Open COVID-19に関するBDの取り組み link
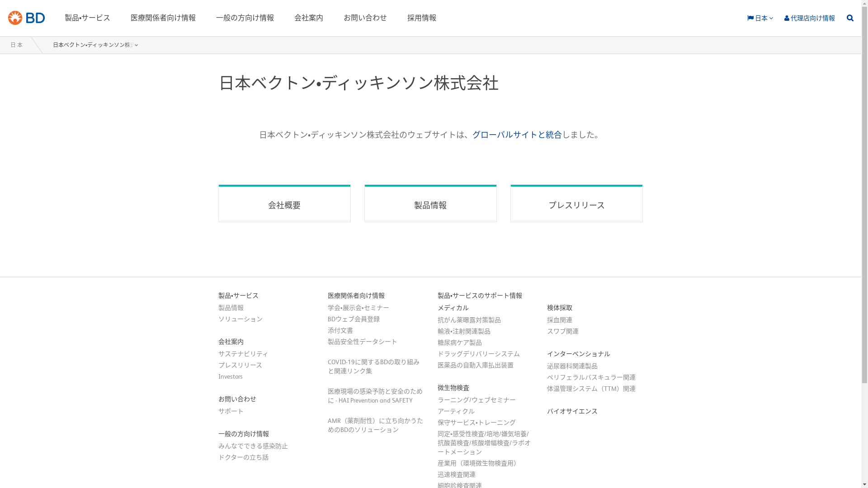 point(373,366)
